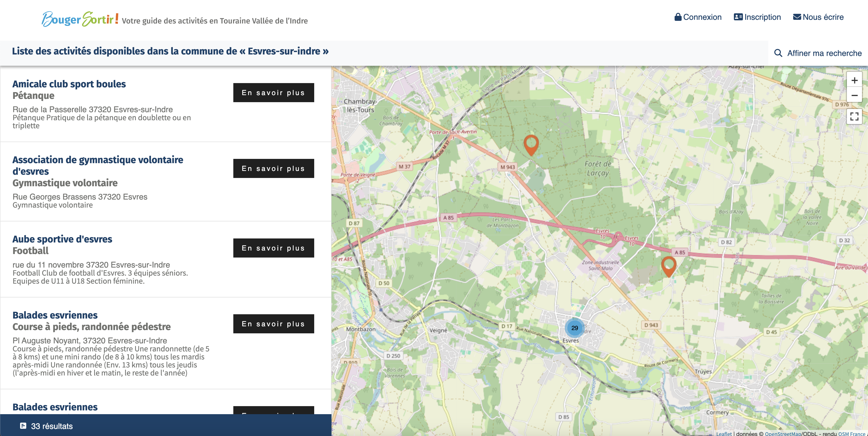Open Aube sportive d'esvres title
The image size is (868, 436).
[62, 239]
